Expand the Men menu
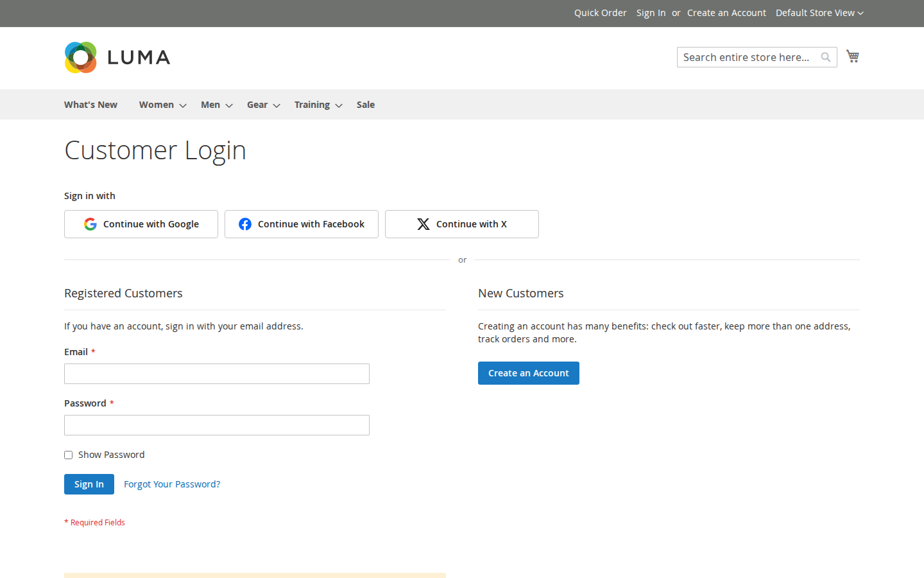Screen dimensions: 924x578 point(216,105)
